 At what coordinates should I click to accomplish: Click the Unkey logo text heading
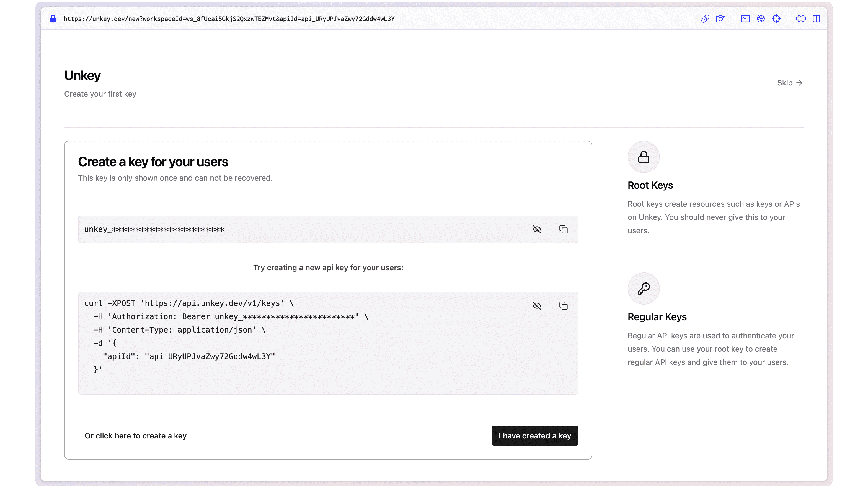(82, 75)
